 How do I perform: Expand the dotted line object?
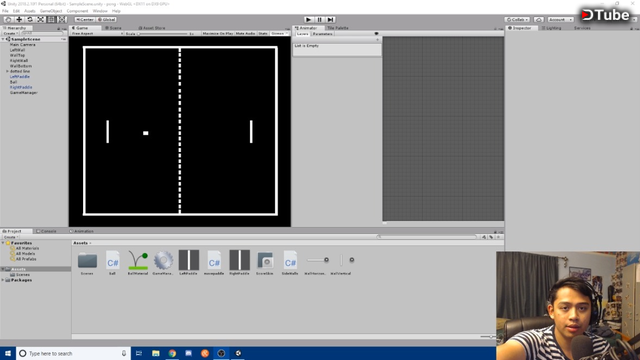click(7, 71)
